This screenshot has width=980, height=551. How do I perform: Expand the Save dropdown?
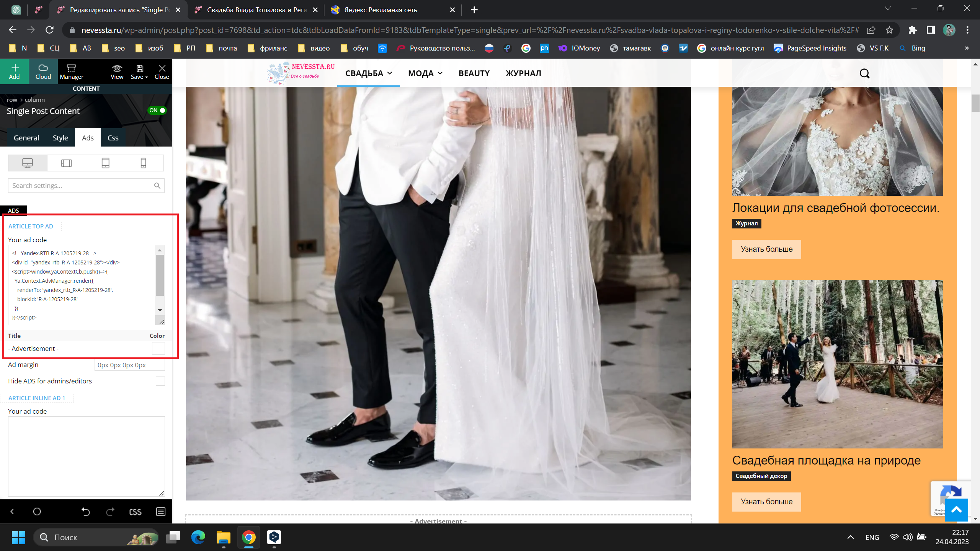click(139, 72)
